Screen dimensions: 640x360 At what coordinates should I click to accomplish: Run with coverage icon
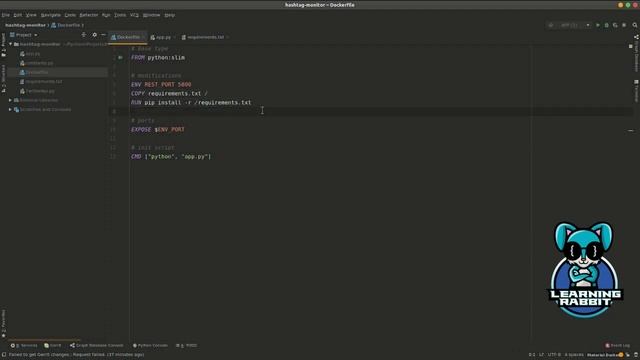point(615,25)
